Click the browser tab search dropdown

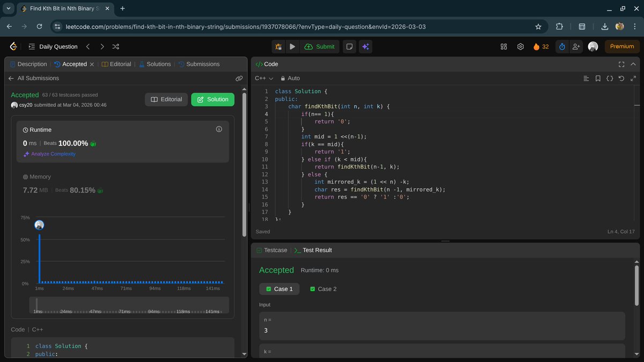[x=8, y=9]
